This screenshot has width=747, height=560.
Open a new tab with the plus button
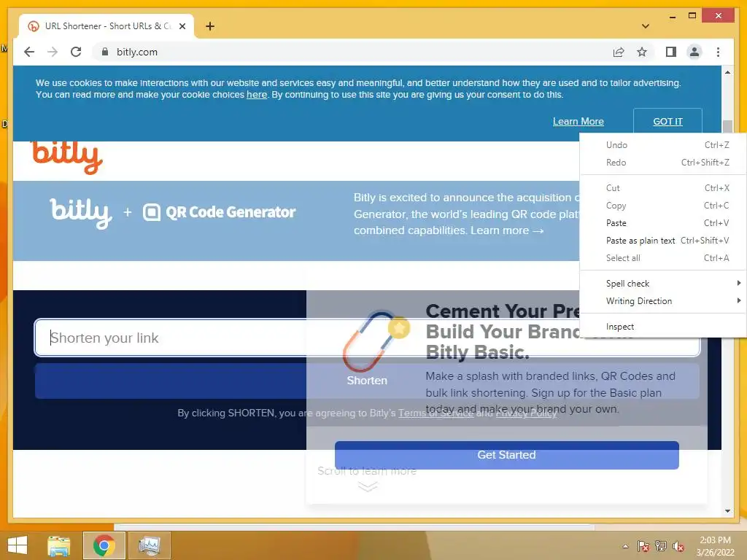[x=210, y=26]
